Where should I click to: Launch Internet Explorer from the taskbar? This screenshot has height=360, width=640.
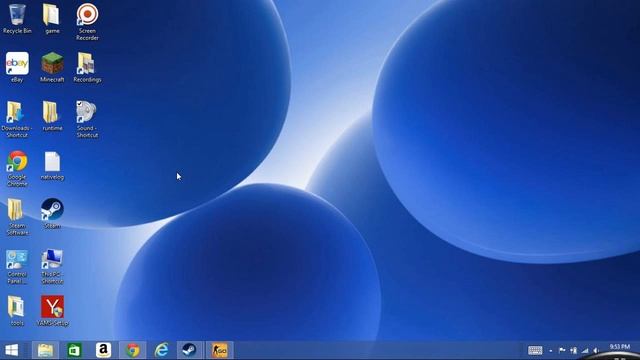click(x=162, y=350)
